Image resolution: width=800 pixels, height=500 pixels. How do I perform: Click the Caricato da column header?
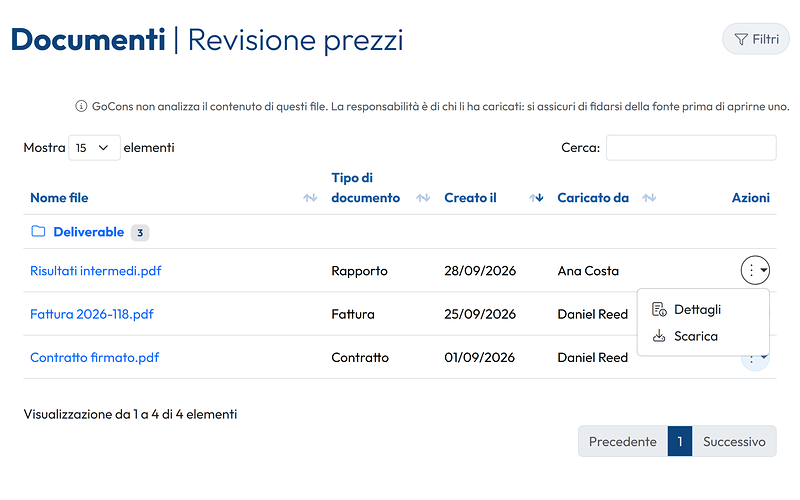click(x=593, y=198)
